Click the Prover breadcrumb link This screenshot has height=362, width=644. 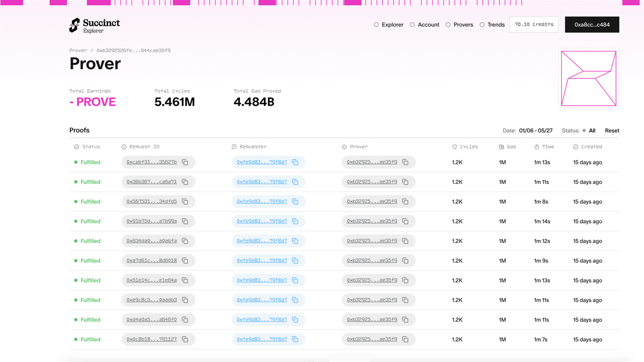tap(78, 50)
